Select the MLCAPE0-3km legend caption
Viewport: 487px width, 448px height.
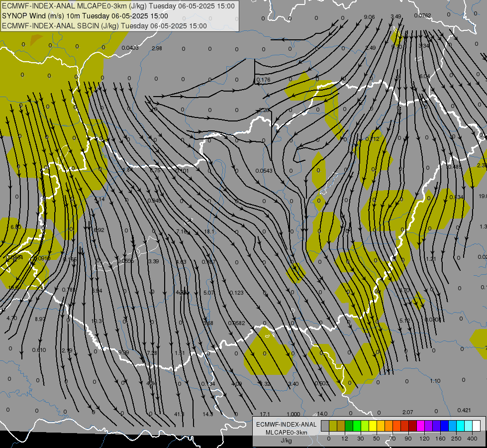287,433
